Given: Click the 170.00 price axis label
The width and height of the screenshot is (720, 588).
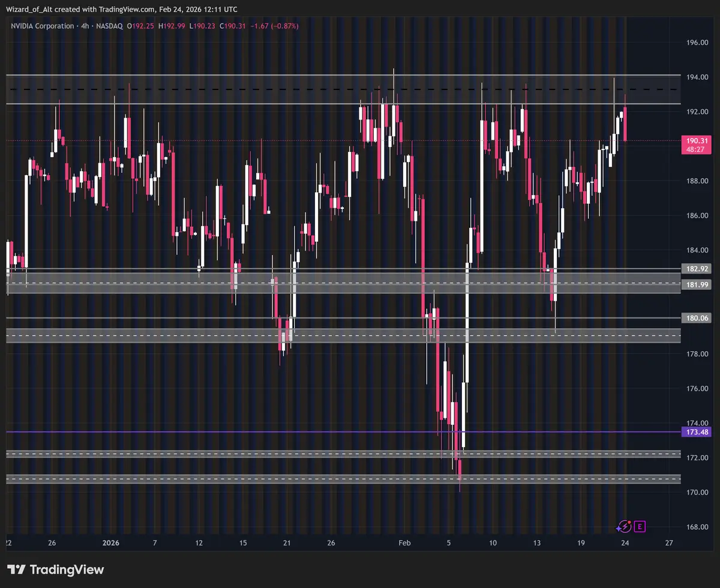Looking at the screenshot, I should 696,493.
